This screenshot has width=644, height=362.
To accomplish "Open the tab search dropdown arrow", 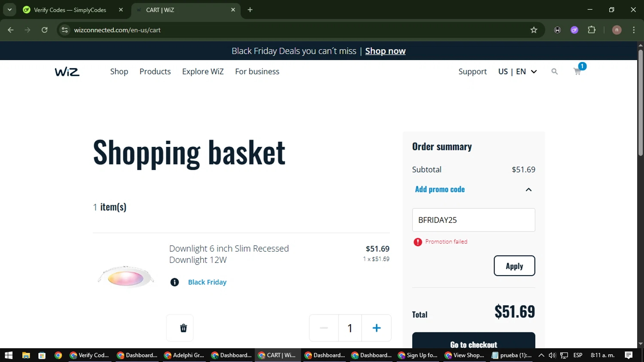I will click(9, 10).
